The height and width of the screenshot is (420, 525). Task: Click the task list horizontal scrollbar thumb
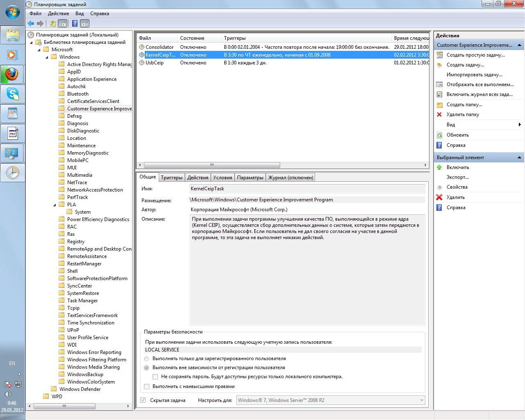pos(212,165)
